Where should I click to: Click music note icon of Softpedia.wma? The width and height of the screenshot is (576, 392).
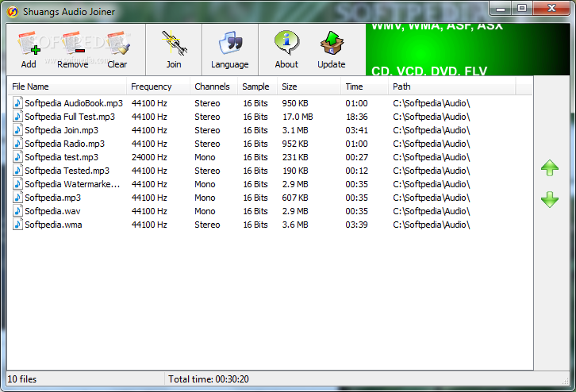pos(17,225)
